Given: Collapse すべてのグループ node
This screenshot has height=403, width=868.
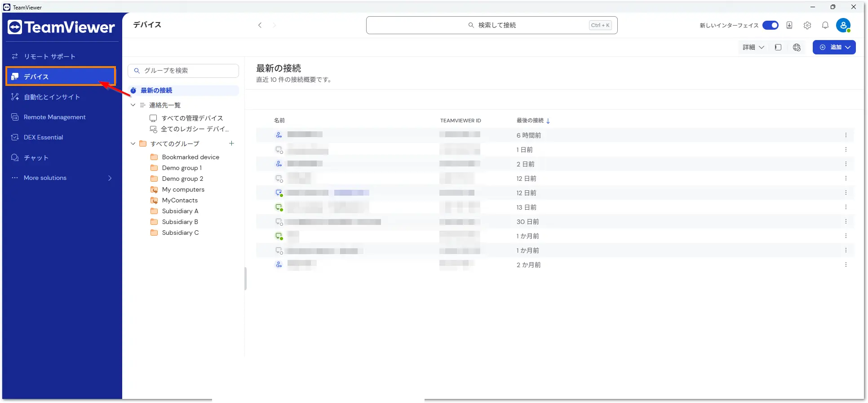Looking at the screenshot, I should 133,144.
